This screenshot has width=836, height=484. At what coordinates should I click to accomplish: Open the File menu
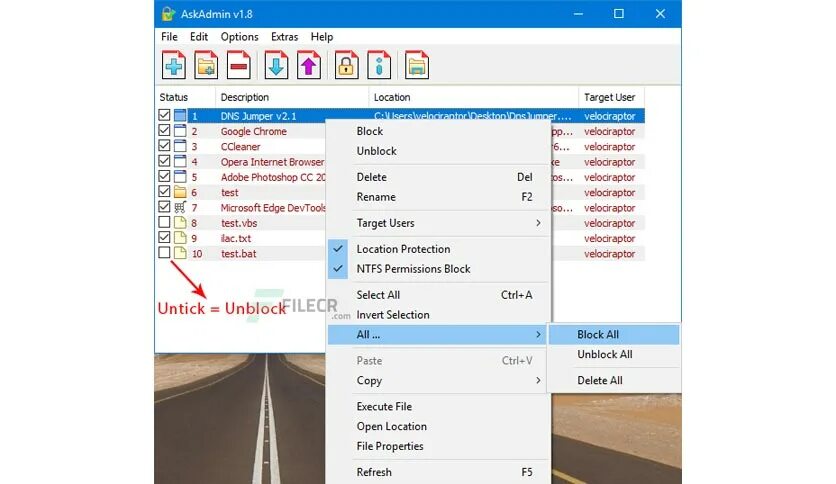(x=169, y=37)
